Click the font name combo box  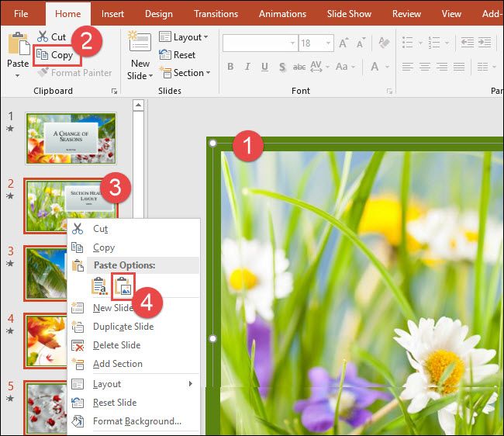[x=260, y=43]
